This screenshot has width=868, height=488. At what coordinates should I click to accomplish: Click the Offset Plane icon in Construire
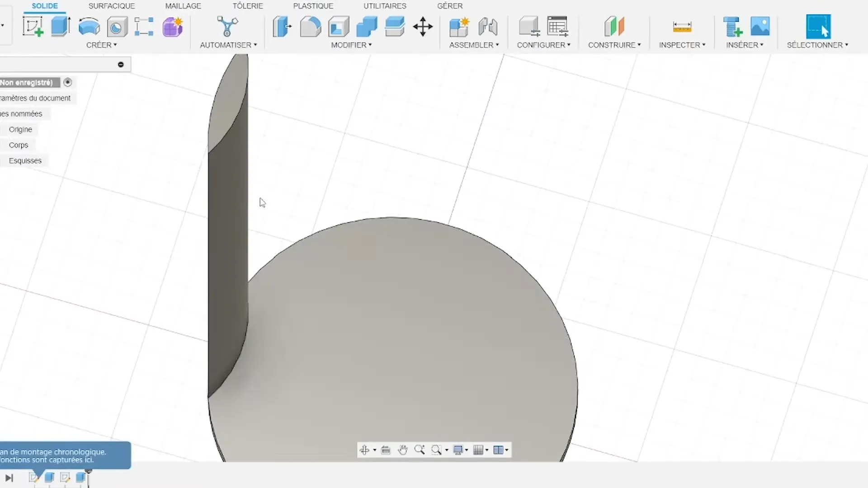(x=614, y=27)
